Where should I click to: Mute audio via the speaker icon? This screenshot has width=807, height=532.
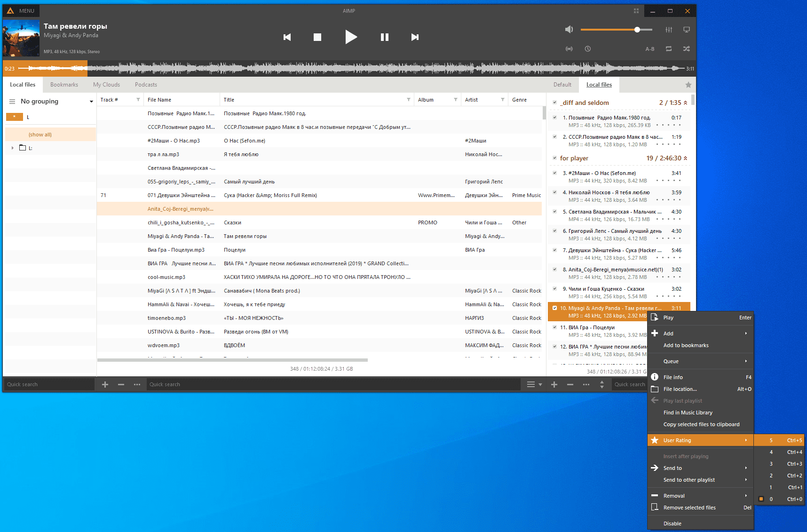coord(569,30)
